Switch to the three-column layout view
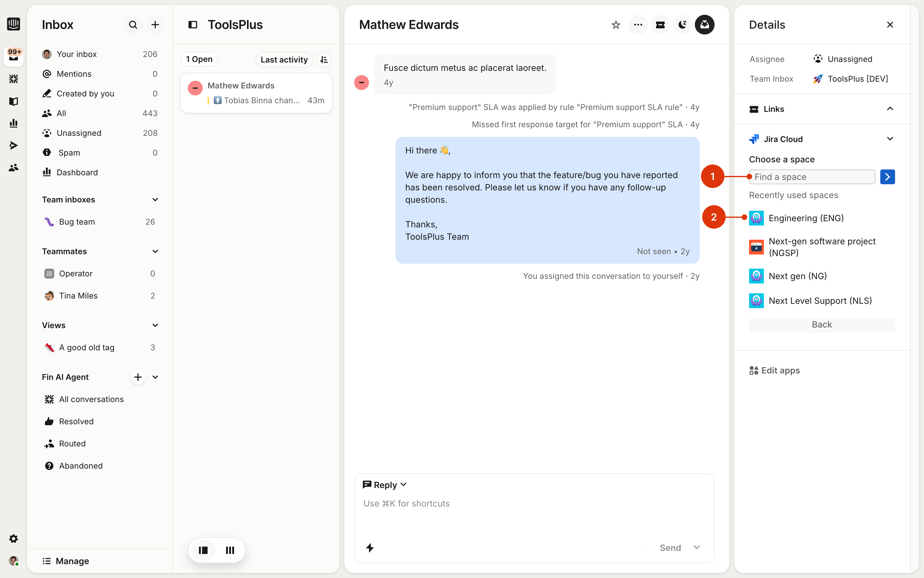The width and height of the screenshot is (924, 578). pos(230,550)
